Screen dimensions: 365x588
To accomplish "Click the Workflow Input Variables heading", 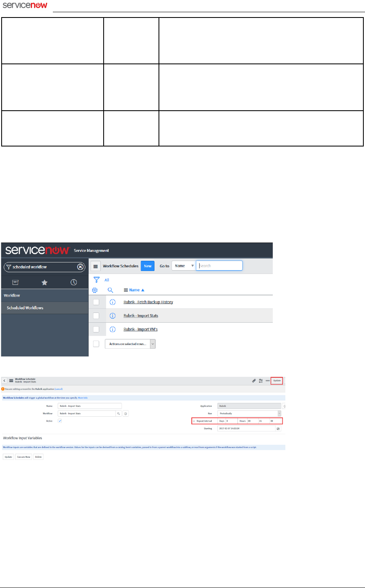I will click(23, 438).
